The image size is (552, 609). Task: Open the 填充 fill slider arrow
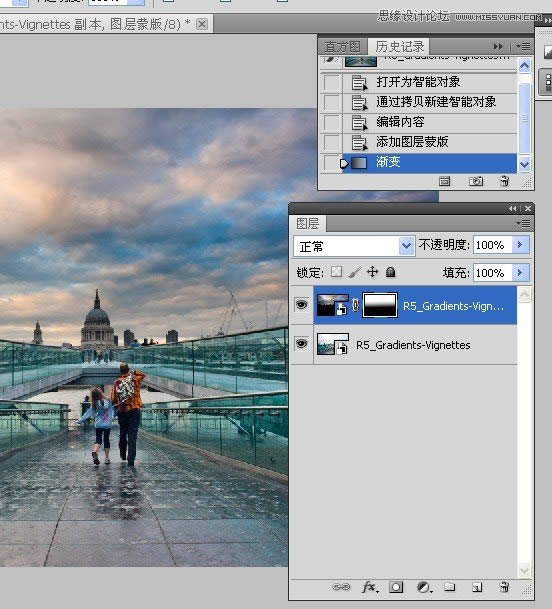point(520,273)
